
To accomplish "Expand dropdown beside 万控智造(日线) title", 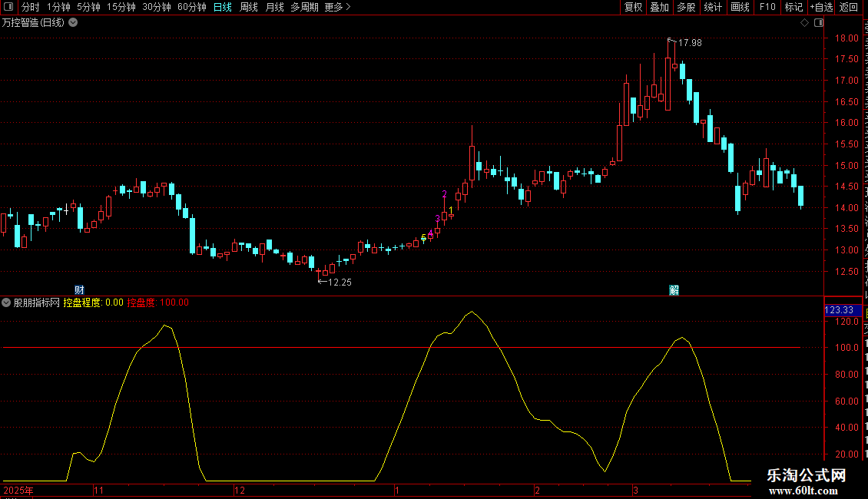I will 73,23.
